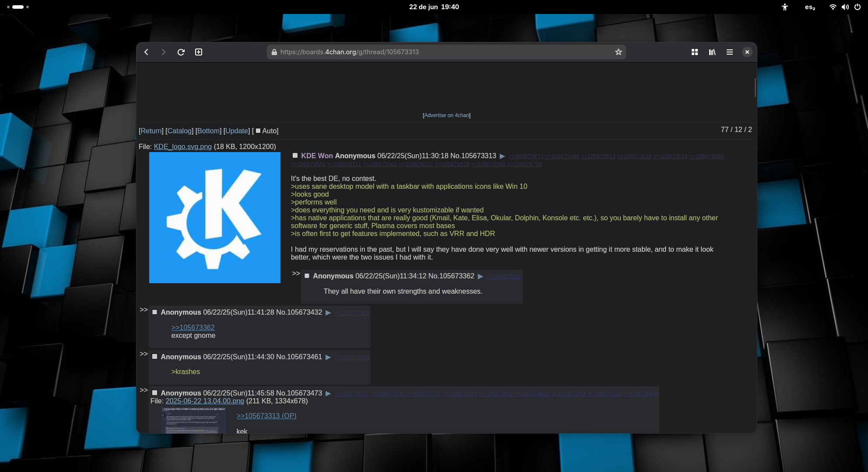
Task: Open the Catalog link
Action: (179, 131)
